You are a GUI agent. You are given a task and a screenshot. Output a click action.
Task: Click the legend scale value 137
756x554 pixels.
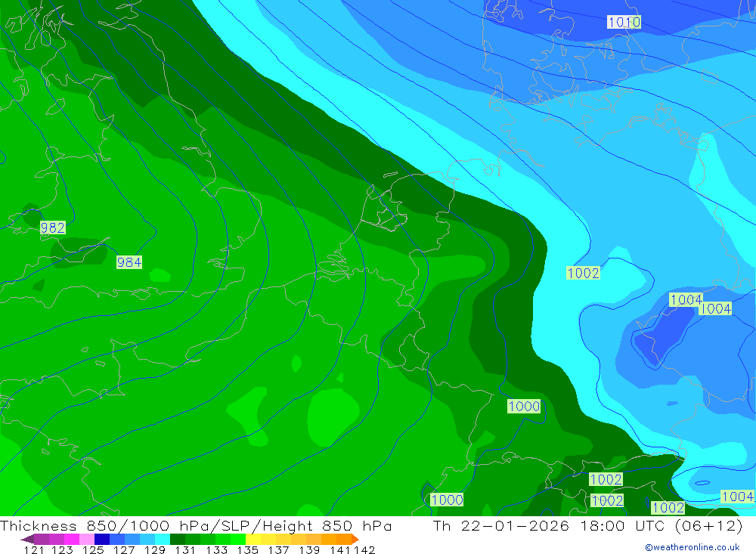[x=278, y=549]
